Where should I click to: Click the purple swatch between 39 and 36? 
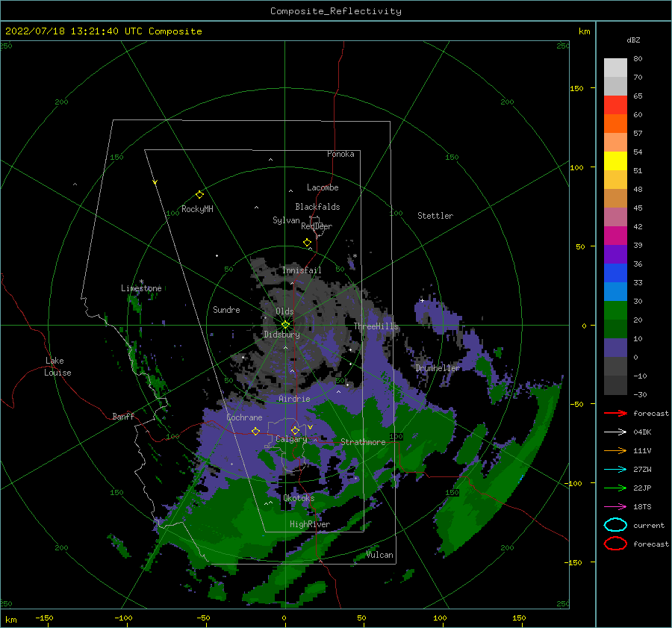click(x=615, y=255)
